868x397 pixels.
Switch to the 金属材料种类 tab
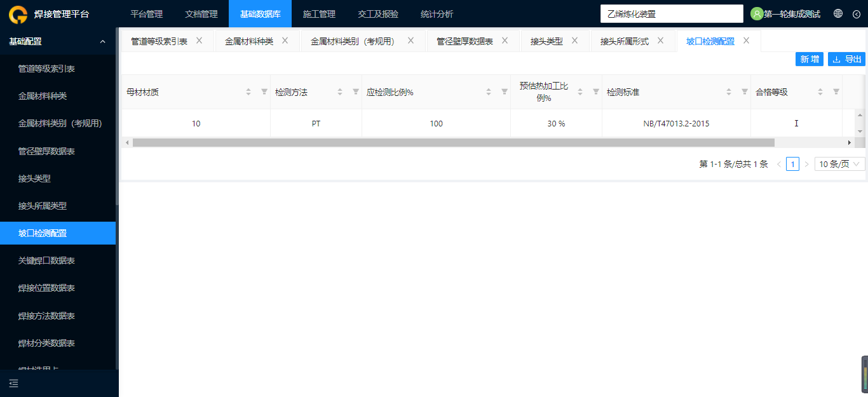pos(249,41)
